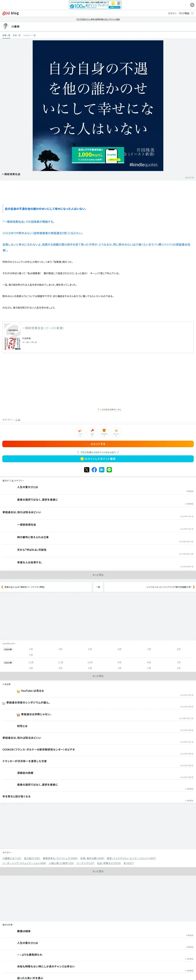This screenshot has width=196, height=980.
Task: Open recent article 難儀は越後
Action: click(x=24, y=931)
